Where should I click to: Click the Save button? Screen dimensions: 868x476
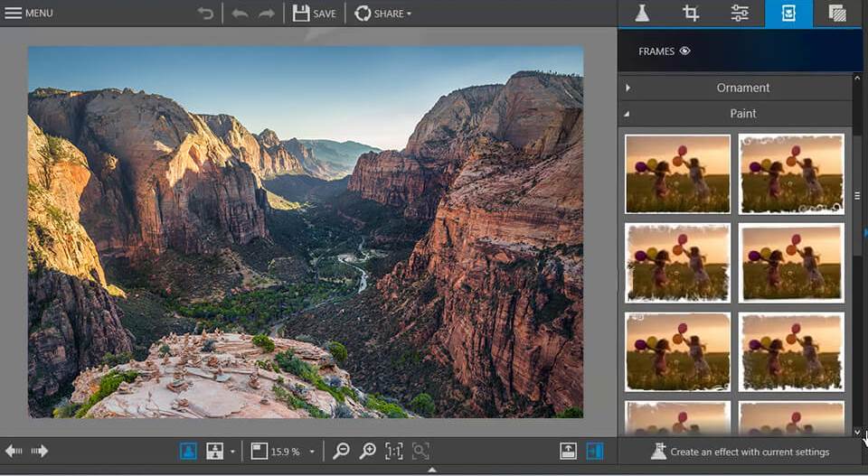click(315, 14)
